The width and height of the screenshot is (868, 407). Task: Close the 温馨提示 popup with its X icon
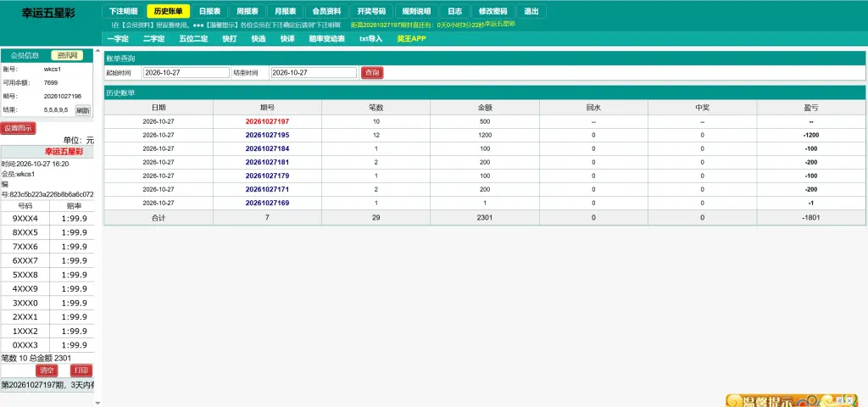tap(849, 400)
